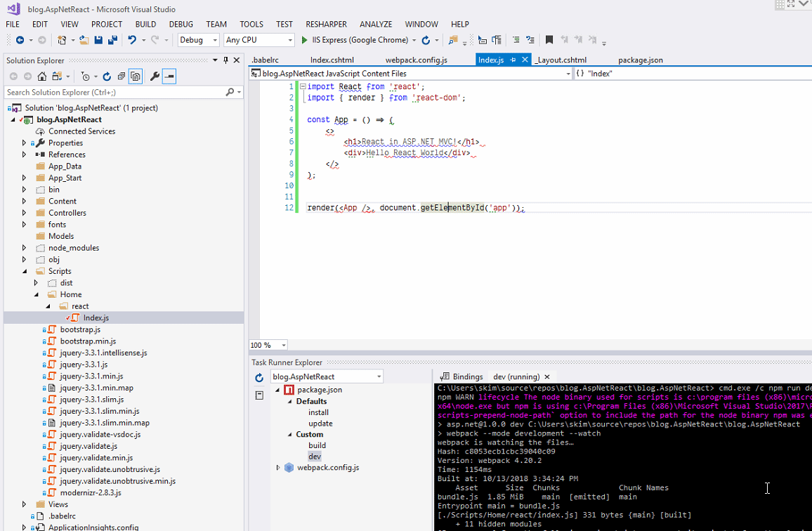Open the Debug configuration dropdown
Image resolution: width=812 pixels, height=531 pixels.
pyautogui.click(x=215, y=40)
